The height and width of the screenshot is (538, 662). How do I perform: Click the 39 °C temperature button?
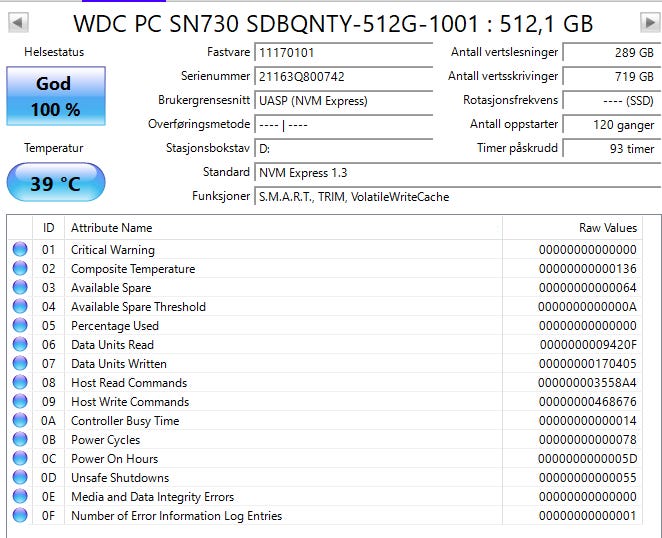tap(56, 183)
